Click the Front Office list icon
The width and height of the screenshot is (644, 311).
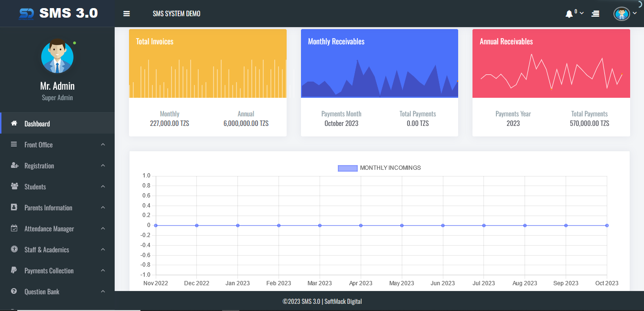(14, 145)
